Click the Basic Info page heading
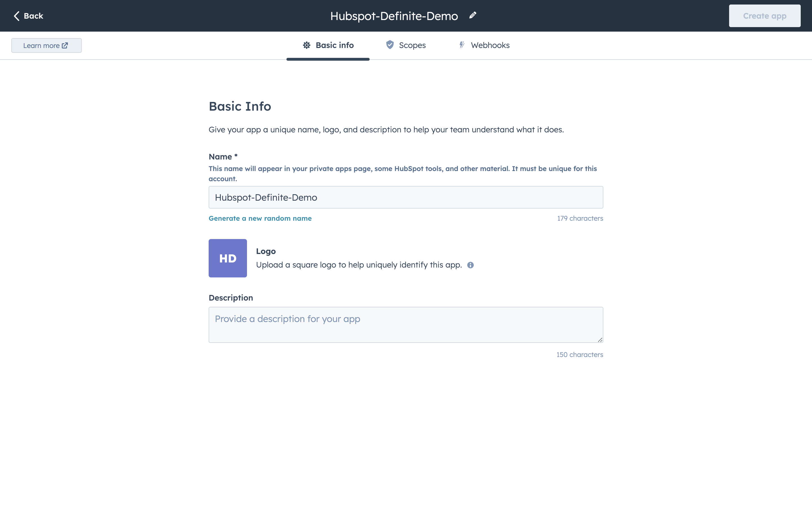812x508 pixels. (x=240, y=106)
